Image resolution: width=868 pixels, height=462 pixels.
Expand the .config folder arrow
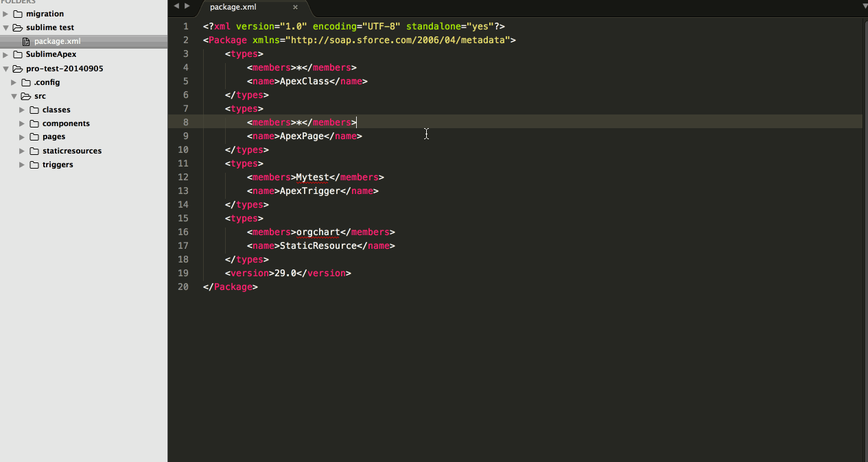coord(14,82)
